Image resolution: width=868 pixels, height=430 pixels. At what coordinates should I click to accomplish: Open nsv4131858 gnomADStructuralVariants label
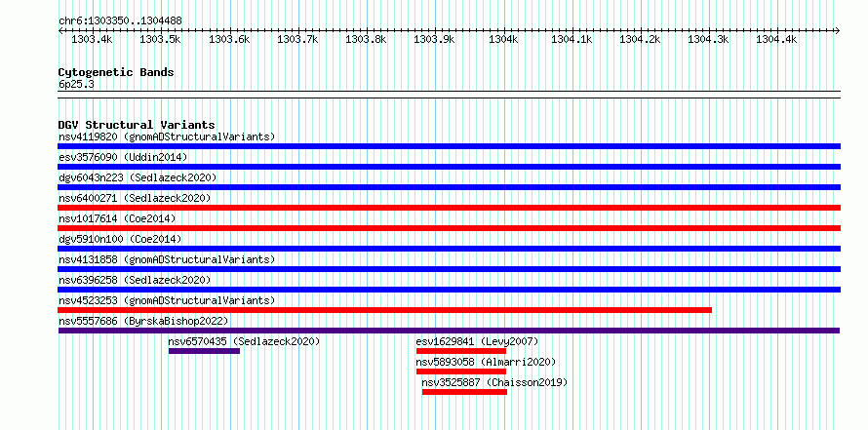pos(167,259)
